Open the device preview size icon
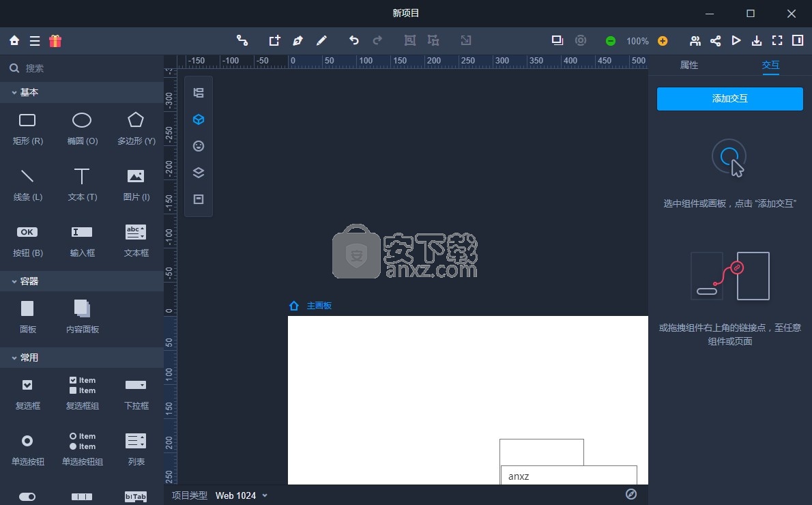The height and width of the screenshot is (505, 812). (557, 40)
